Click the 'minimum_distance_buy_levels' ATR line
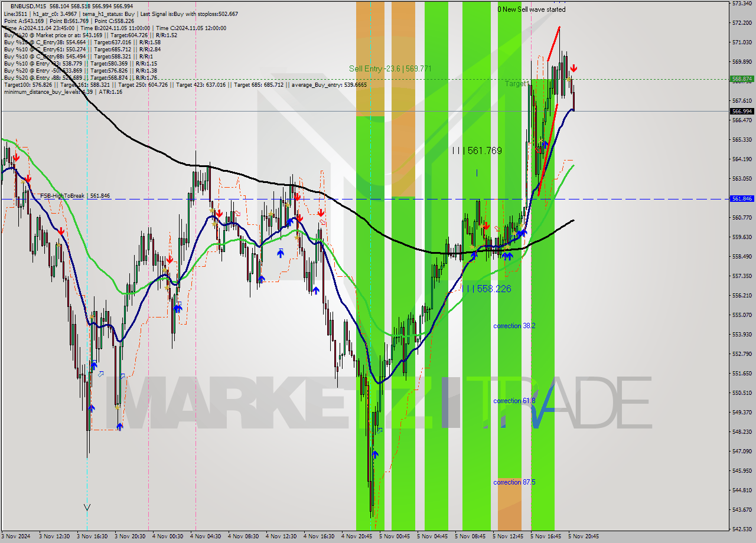Screen dimensions: 756x543 click(63, 91)
